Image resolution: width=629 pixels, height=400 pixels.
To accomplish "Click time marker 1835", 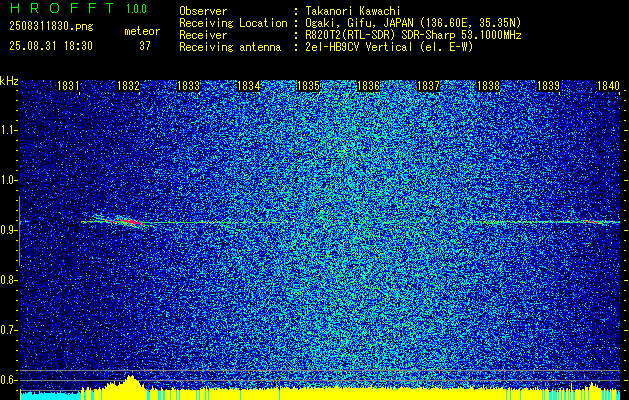I will click(x=308, y=86).
